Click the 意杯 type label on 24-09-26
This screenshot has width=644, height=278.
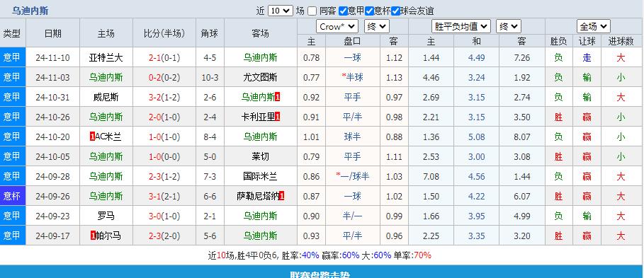[12, 196]
